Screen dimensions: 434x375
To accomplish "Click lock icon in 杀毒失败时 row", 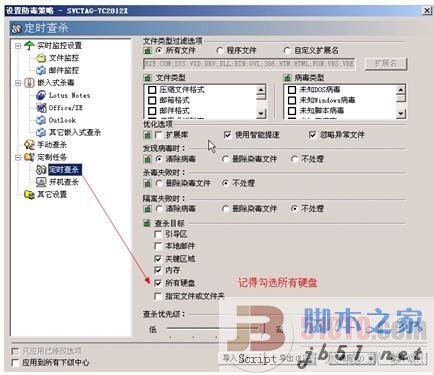I will point(147,183).
